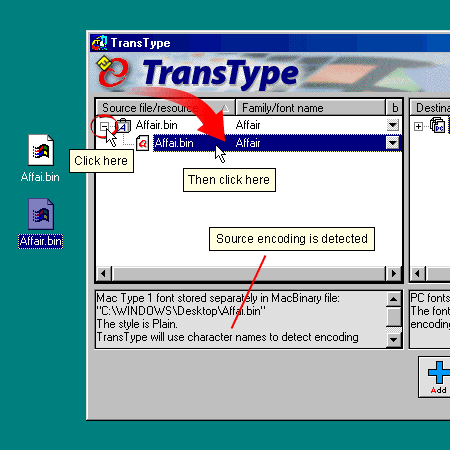Viewport: 450px width, 450px height.
Task: Click the source list horizontal scrollbar left arrow
Action: point(104,274)
